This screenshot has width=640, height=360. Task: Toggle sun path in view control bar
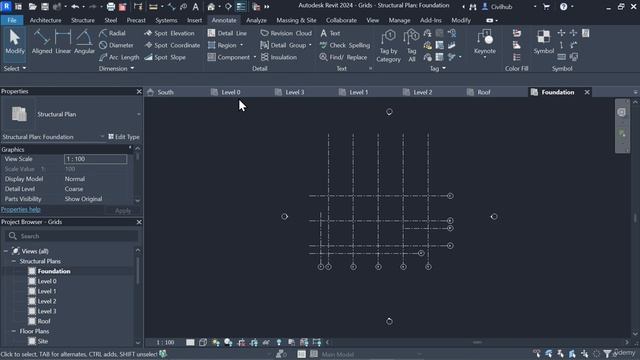click(x=216, y=342)
